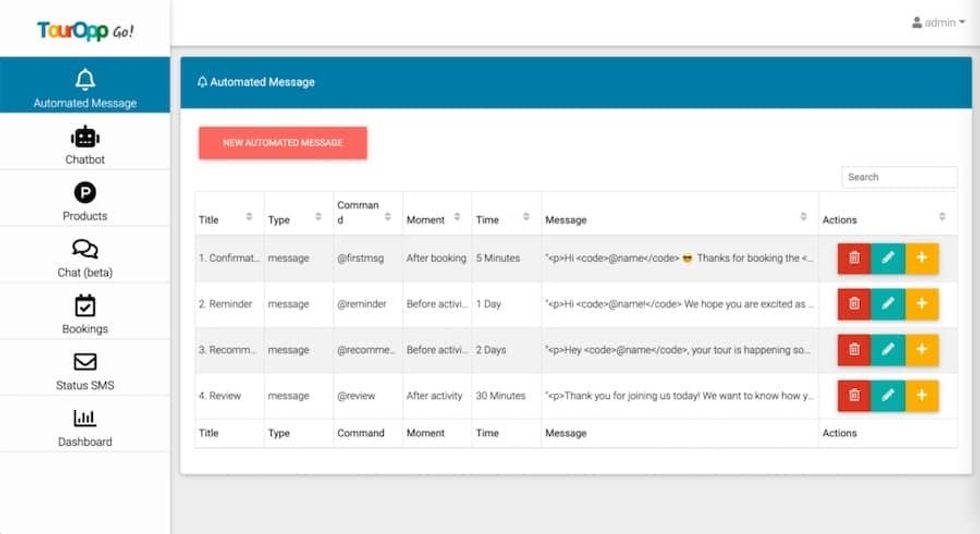
Task: Sort table by Time column arrows
Action: (526, 218)
